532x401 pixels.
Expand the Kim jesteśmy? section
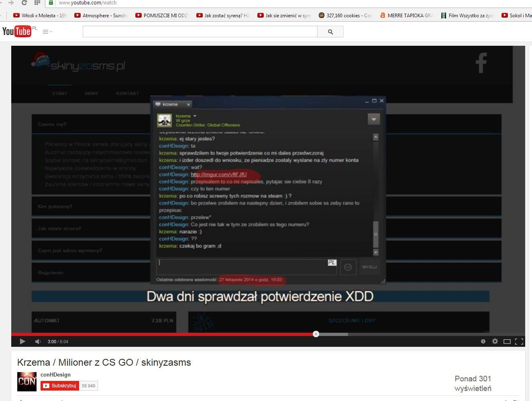point(55,206)
